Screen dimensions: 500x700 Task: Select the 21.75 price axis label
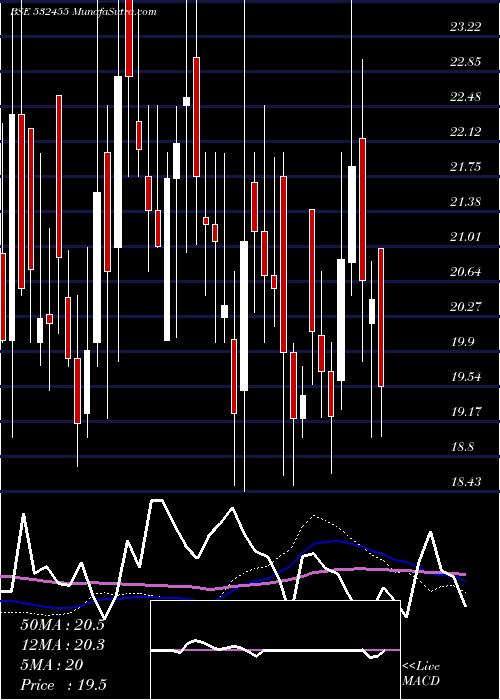click(x=466, y=167)
